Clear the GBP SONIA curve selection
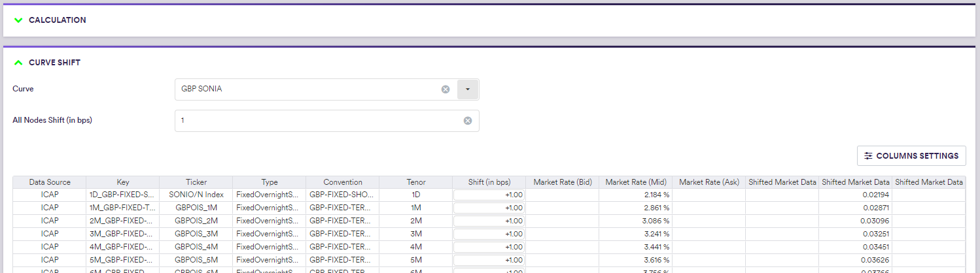980x273 pixels. click(x=446, y=89)
